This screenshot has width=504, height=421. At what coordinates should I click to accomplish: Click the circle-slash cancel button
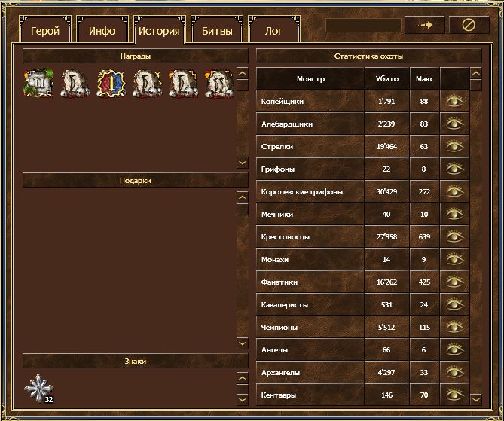(x=469, y=25)
